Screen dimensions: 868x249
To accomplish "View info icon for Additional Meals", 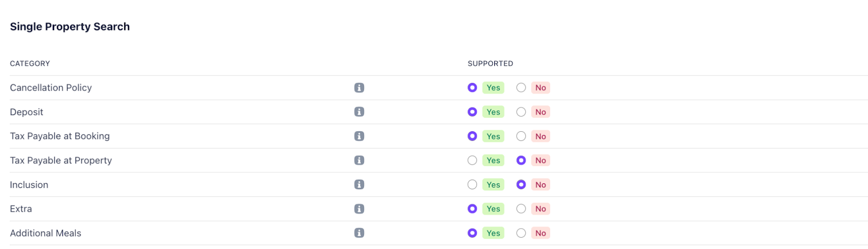I will 359,233.
